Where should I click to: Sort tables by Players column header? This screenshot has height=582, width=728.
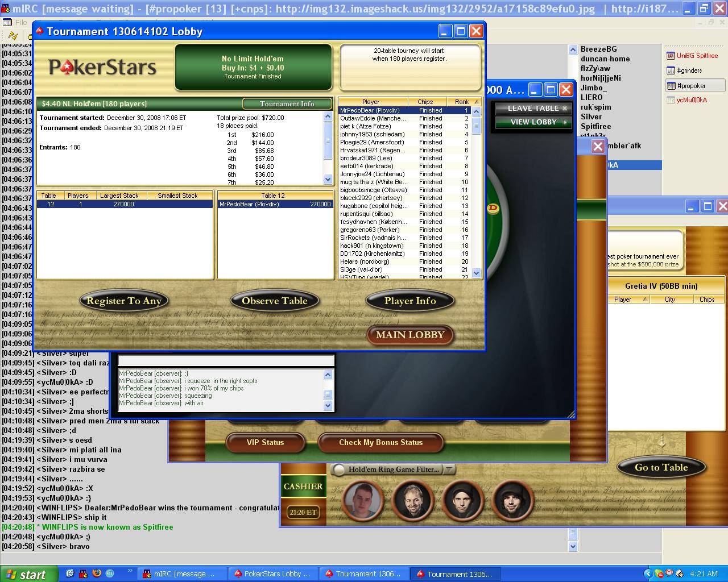point(78,196)
